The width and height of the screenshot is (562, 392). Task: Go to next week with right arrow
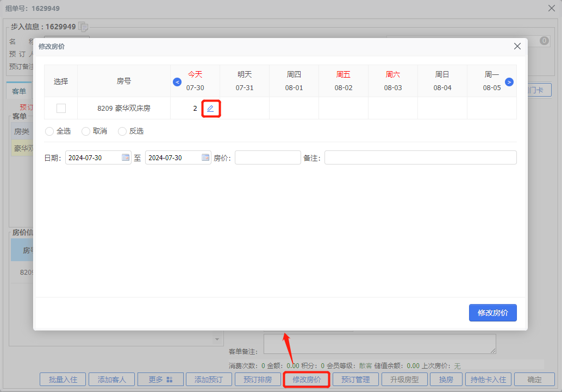pyautogui.click(x=509, y=82)
